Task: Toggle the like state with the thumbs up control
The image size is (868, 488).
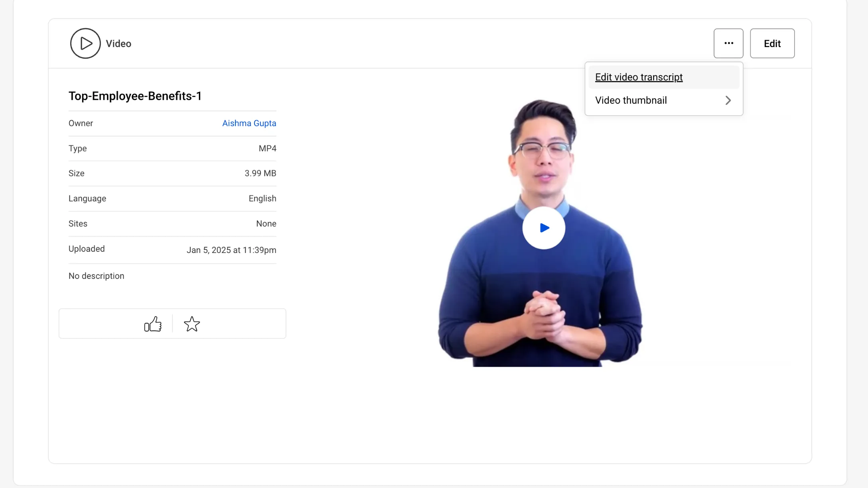Action: click(153, 324)
